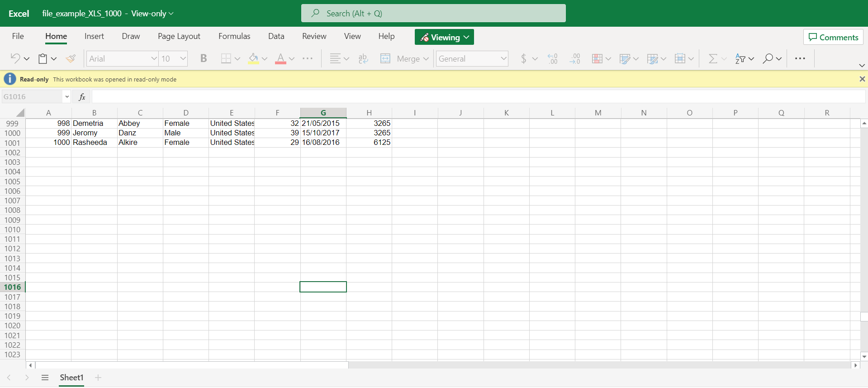Expand the Undo dropdown arrow

[27, 59]
